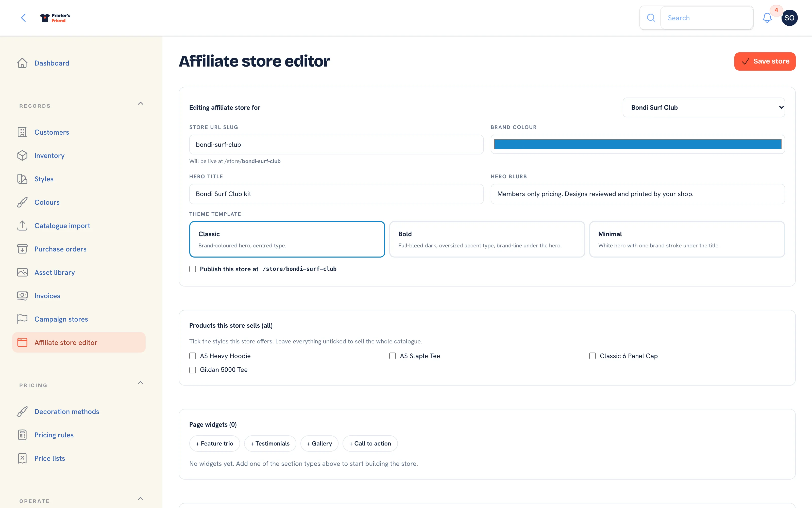812x508 pixels.
Task: Open the Printer's Friend logo
Action: click(x=55, y=18)
